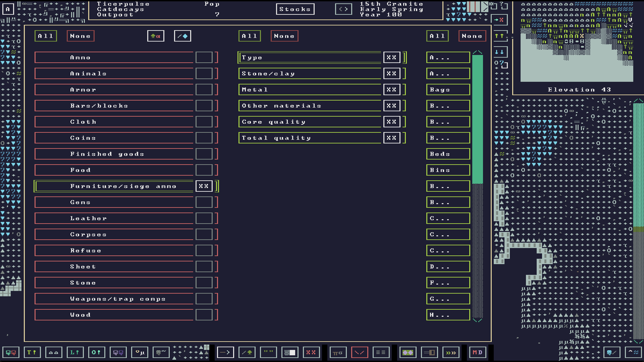644x362 pixels.
Task: Click the T! icon in bottom-left toolbar
Action: pyautogui.click(x=32, y=352)
